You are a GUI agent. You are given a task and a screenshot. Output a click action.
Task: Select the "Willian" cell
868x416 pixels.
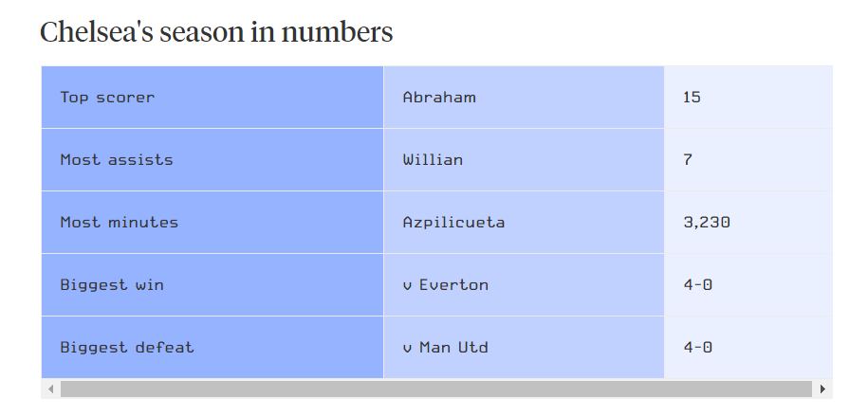pos(524,160)
